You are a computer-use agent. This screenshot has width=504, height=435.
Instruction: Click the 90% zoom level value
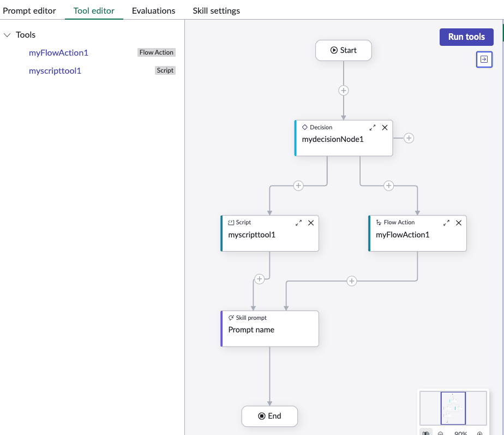(460, 433)
